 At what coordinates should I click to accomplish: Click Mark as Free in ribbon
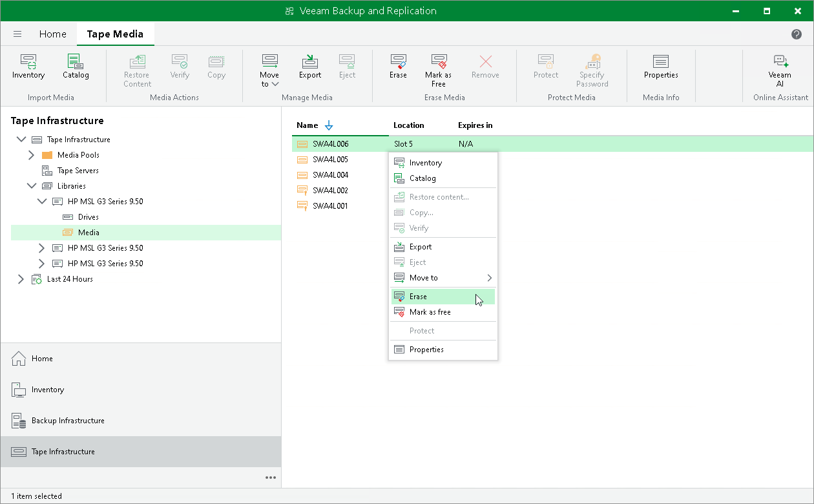pyautogui.click(x=439, y=71)
